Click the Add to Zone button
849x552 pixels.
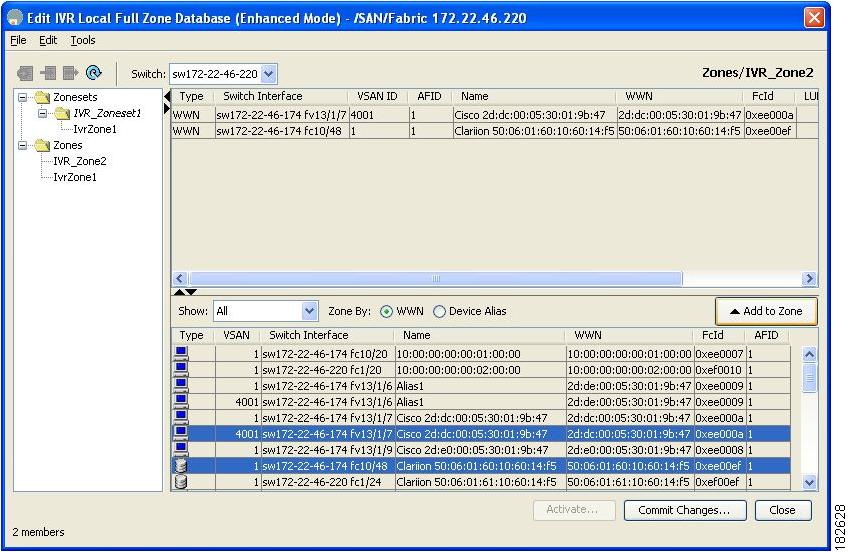pos(765,311)
